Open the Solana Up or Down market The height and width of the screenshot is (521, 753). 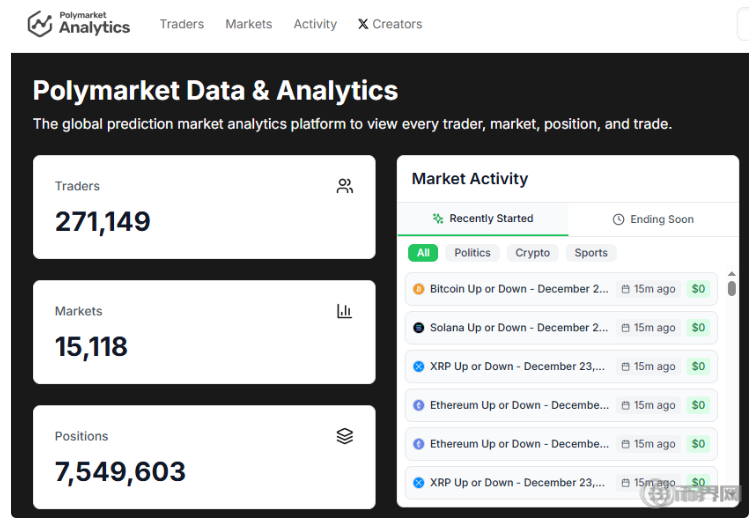pos(518,328)
